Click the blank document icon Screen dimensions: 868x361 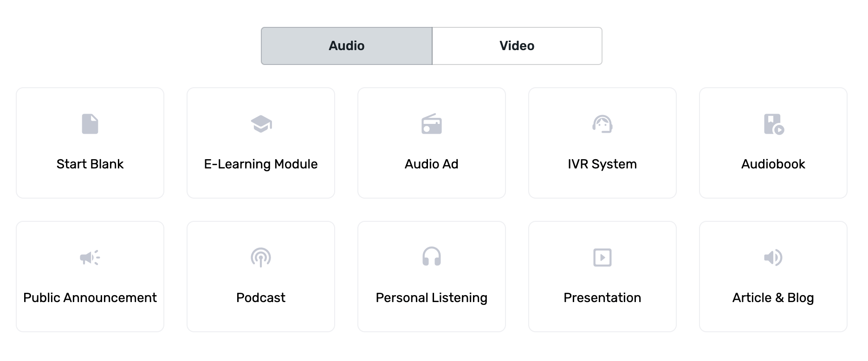[90, 124]
